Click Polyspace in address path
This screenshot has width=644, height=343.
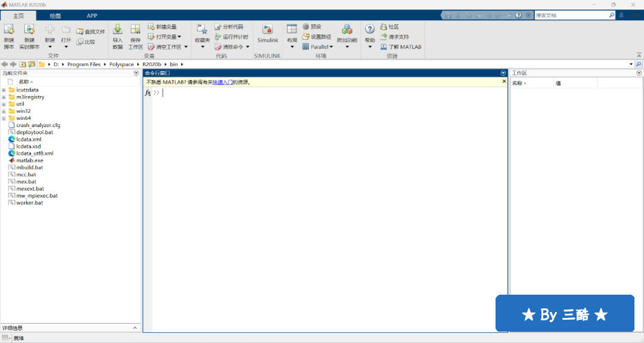(x=122, y=64)
